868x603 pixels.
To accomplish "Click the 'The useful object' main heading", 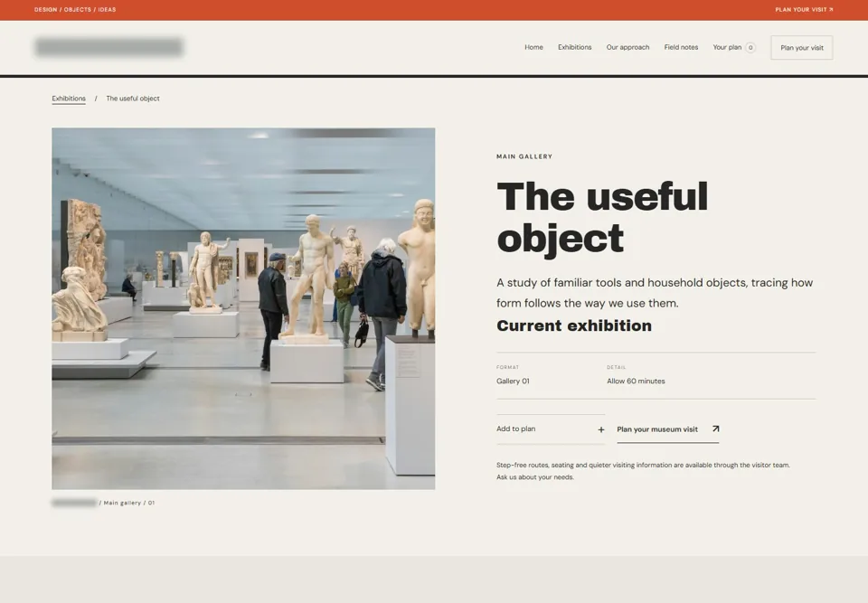I will pyautogui.click(x=602, y=218).
